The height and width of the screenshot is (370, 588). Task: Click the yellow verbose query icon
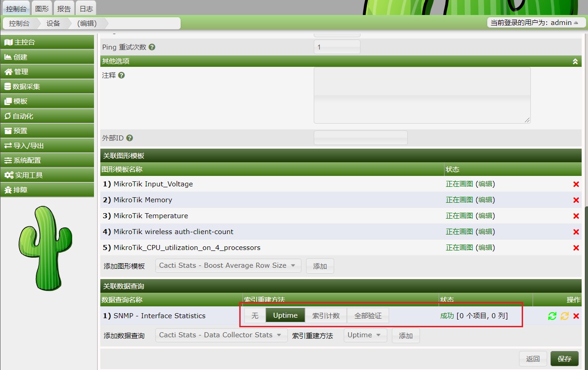tap(564, 316)
